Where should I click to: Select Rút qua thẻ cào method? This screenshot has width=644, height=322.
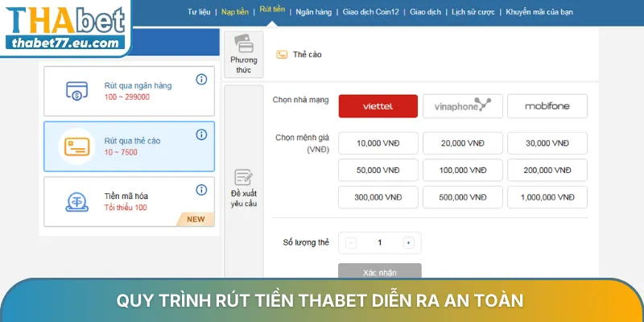(129, 147)
